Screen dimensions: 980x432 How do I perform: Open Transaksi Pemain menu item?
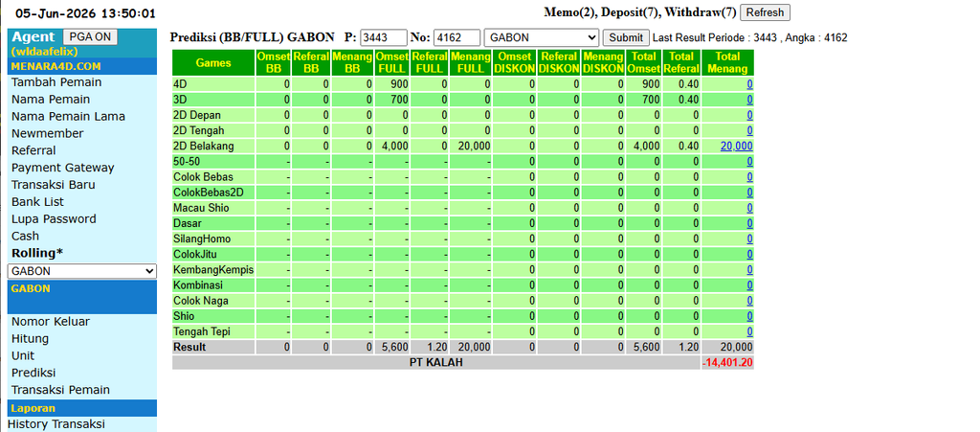click(x=60, y=390)
